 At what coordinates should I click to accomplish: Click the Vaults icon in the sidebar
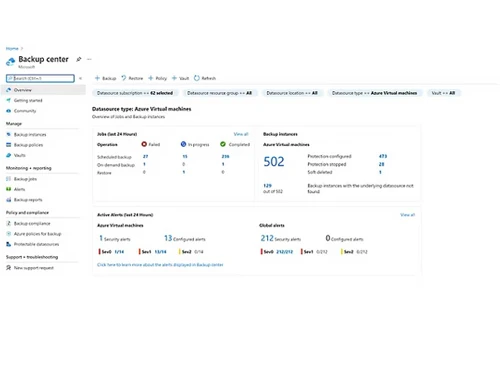pyautogui.click(x=9, y=155)
